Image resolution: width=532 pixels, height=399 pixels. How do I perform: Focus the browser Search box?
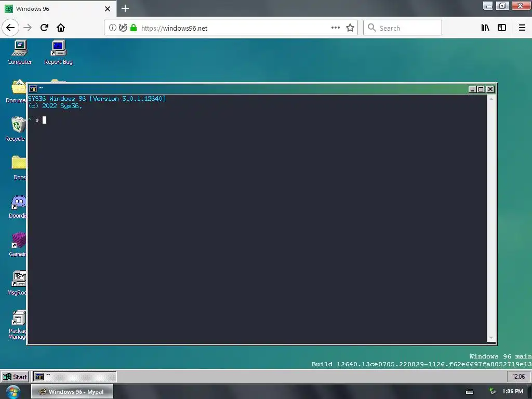[403, 28]
